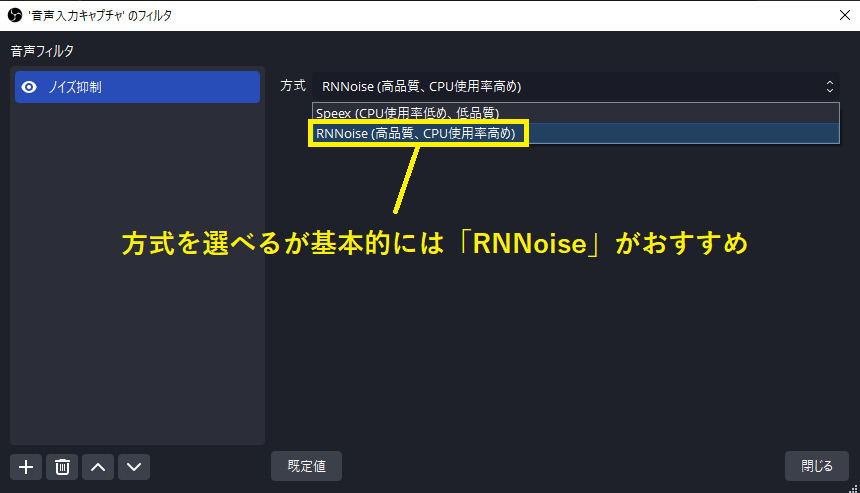The image size is (860, 493).
Task: Click the window resize grip corner
Action: [x=853, y=488]
